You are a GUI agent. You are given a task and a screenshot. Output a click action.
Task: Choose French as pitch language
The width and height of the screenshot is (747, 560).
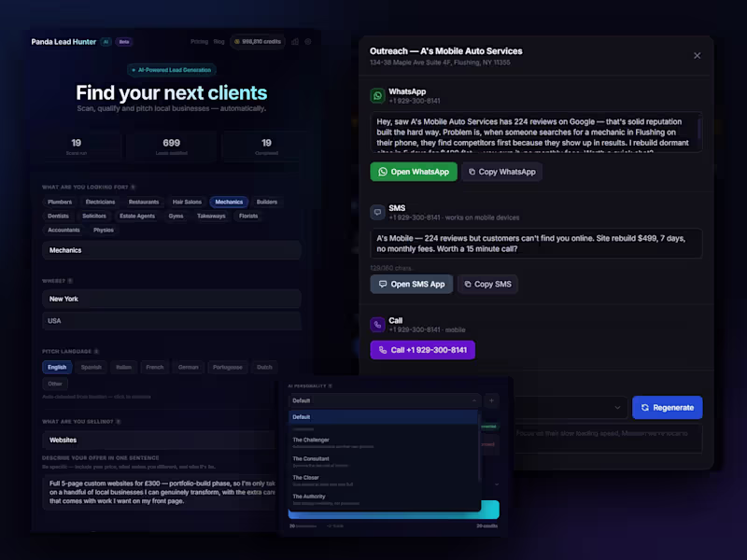point(154,367)
